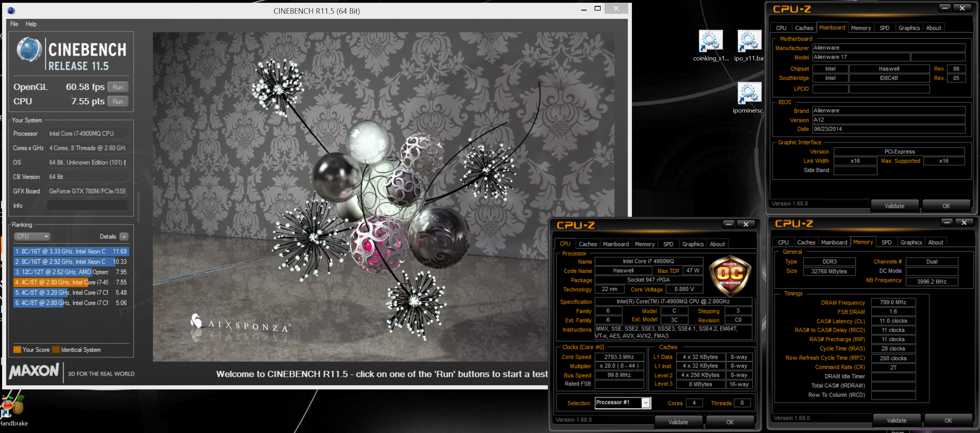
Task: Select ranking row 3 AMD Opteron
Action: click(x=71, y=272)
